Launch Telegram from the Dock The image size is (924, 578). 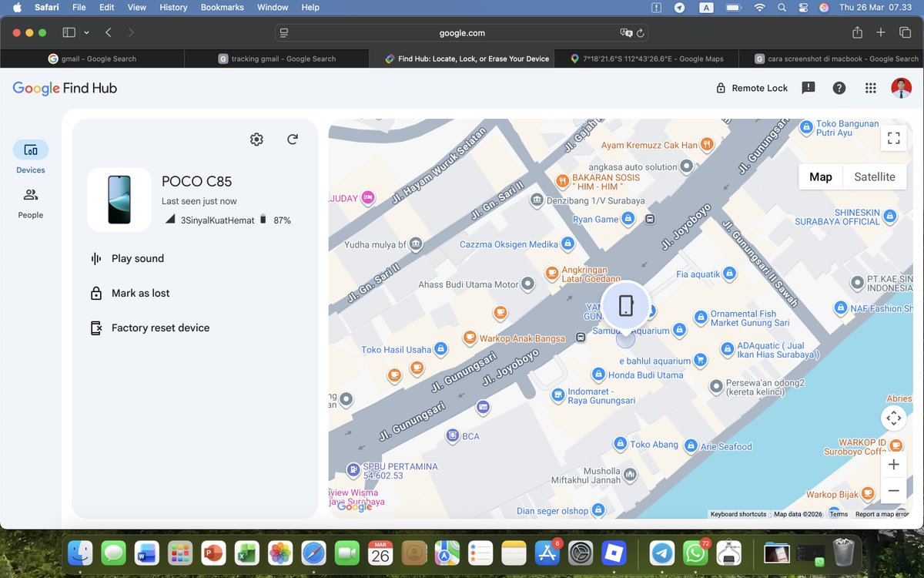662,553
